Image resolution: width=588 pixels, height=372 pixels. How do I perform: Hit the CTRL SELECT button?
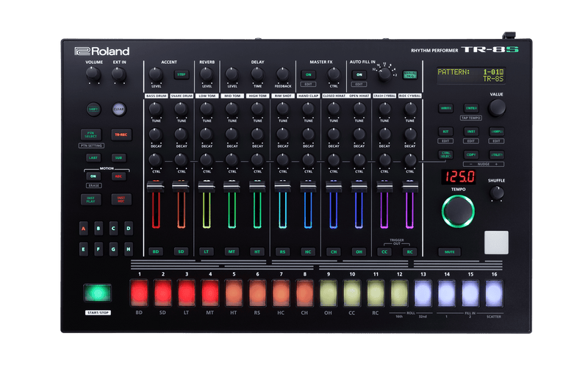445,154
